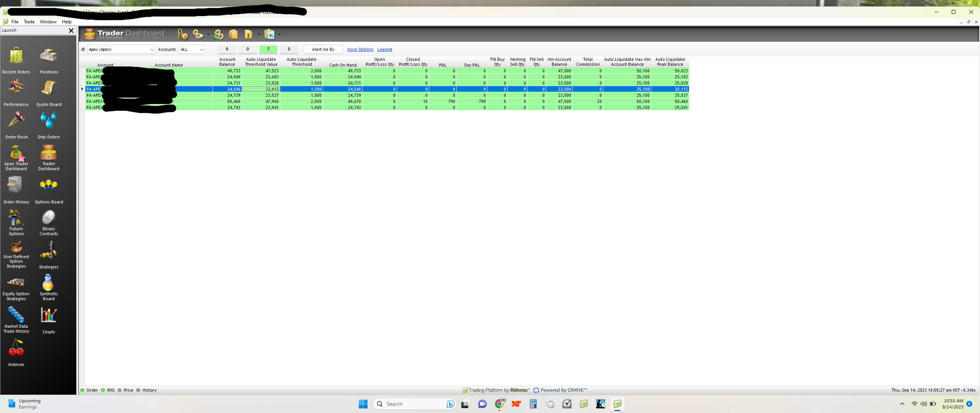This screenshot has height=413, width=980.
Task: Click the Total Commission column header
Action: [588, 62]
